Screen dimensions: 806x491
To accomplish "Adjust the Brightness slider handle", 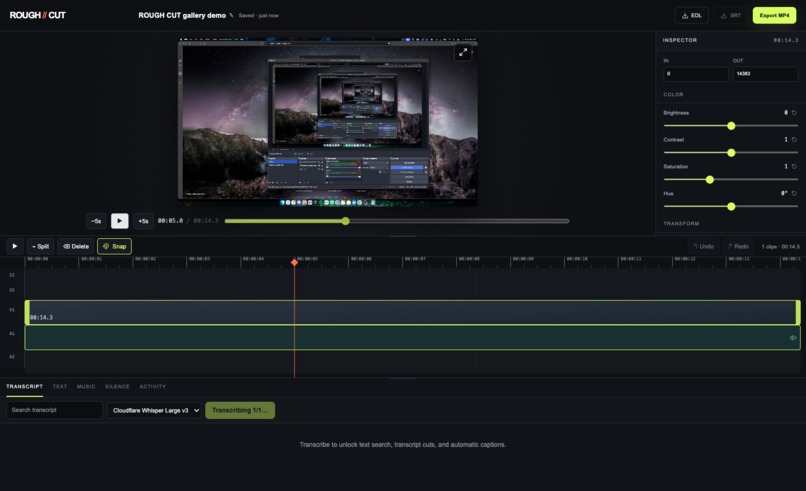I will [x=731, y=126].
